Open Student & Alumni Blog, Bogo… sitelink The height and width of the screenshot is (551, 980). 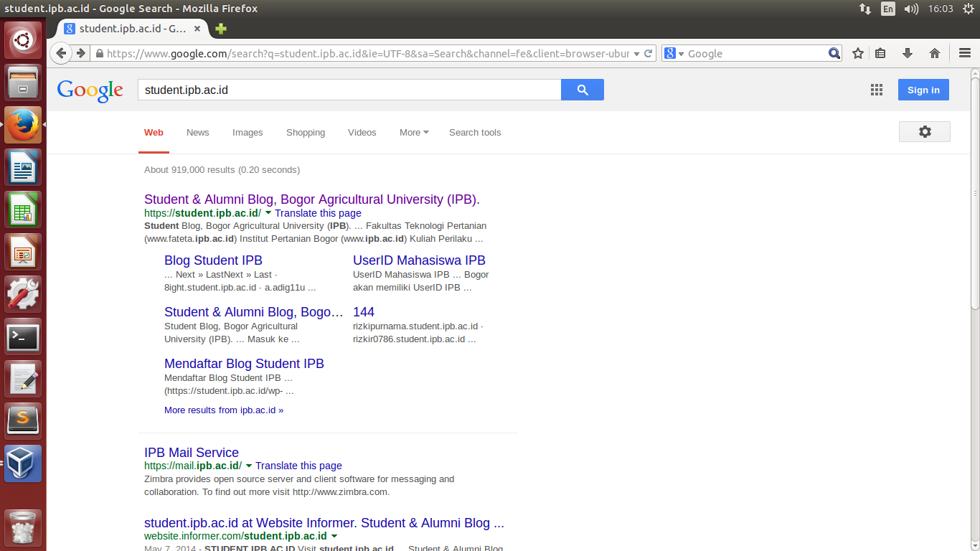254,312
